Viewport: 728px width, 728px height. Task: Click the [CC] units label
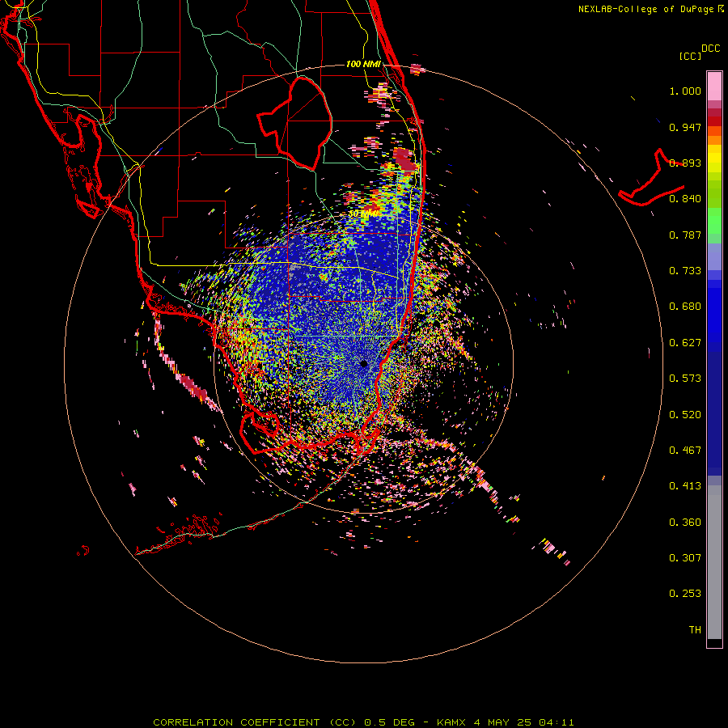coord(691,56)
